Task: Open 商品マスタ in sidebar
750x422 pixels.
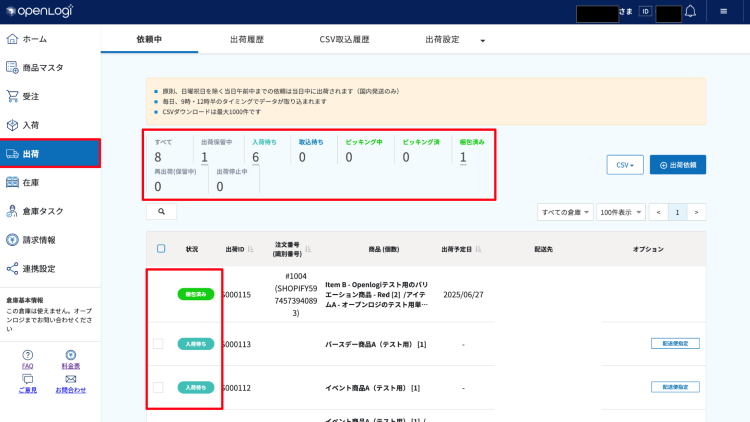Action: [x=50, y=67]
